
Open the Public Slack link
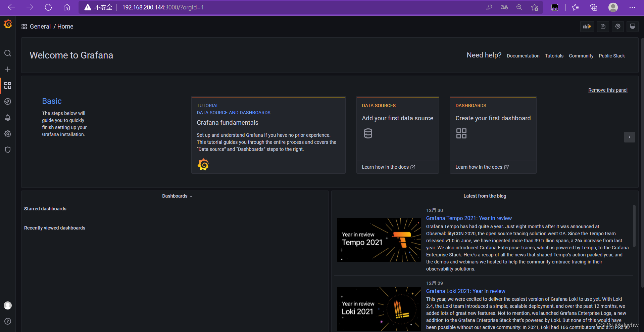612,56
